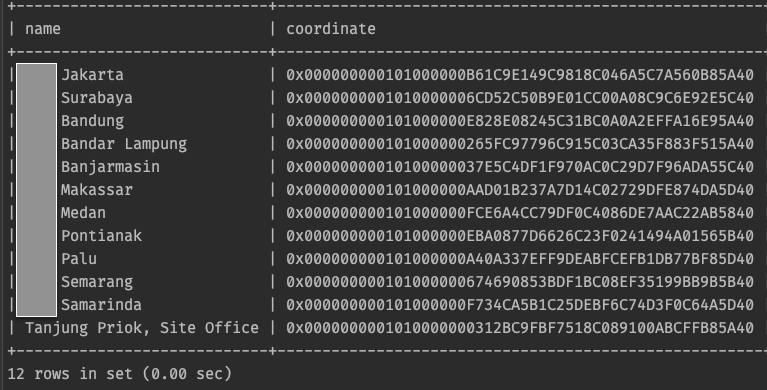Click Jakarta's hex coordinate value

519,75
